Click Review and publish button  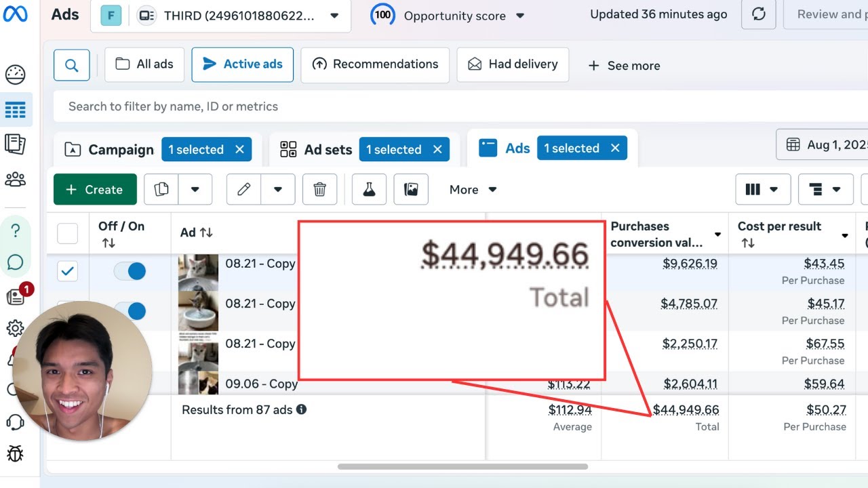coord(825,14)
